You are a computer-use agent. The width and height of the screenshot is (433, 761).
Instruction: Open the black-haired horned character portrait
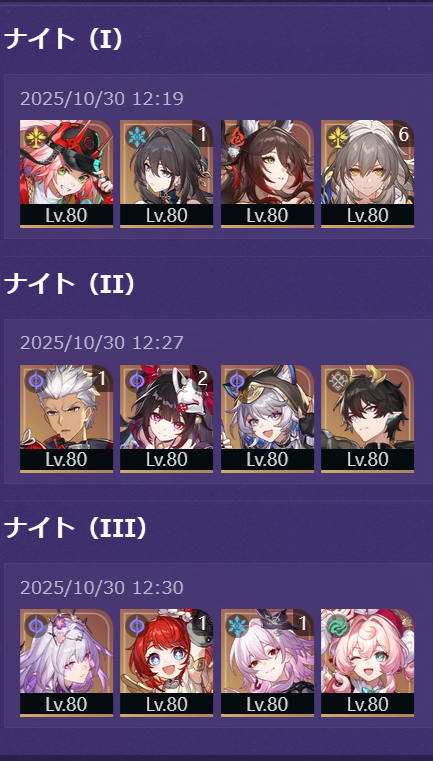point(367,418)
